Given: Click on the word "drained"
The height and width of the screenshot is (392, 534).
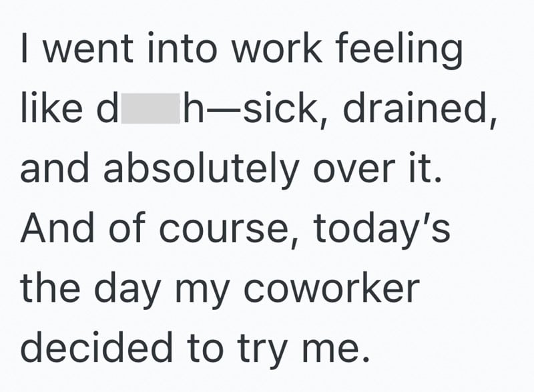Looking at the screenshot, I should point(415,108).
